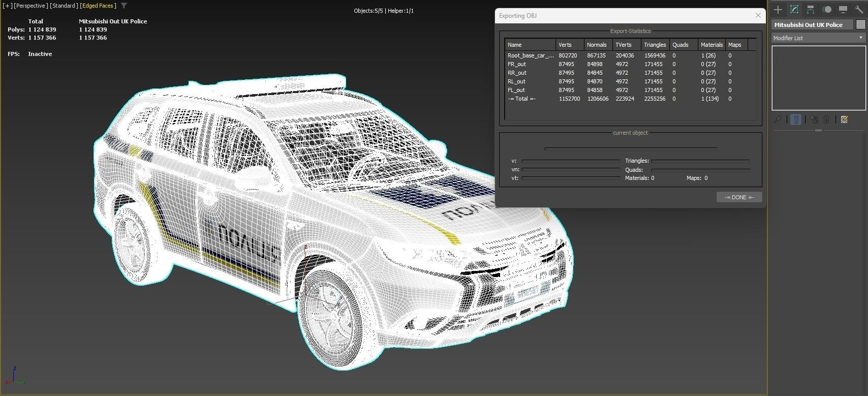Open the Motion panel tab

pos(827,10)
